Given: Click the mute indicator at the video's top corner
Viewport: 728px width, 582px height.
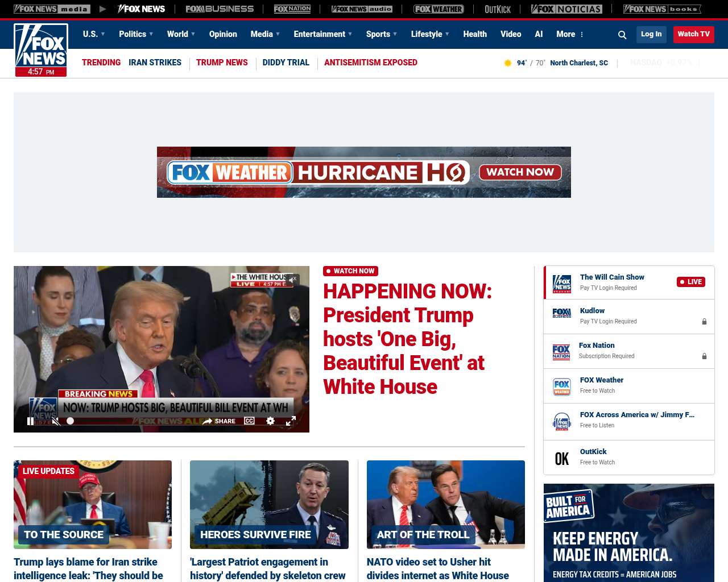Looking at the screenshot, I should 293,279.
